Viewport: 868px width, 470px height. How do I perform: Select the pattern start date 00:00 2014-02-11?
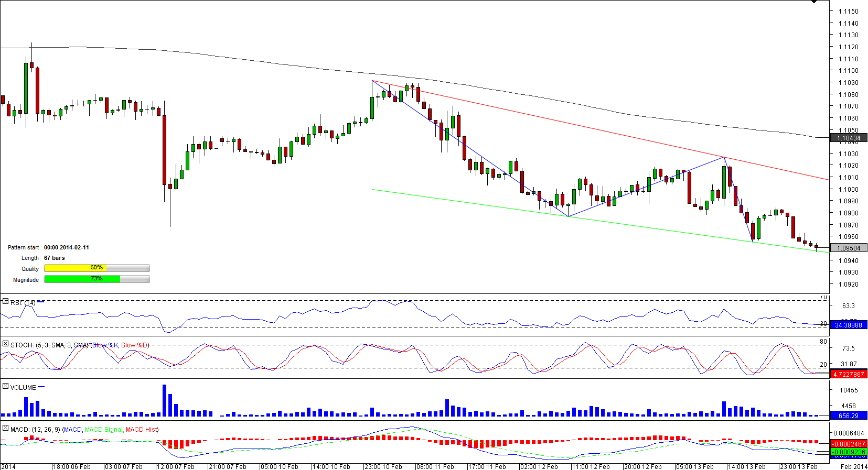pyautogui.click(x=67, y=248)
